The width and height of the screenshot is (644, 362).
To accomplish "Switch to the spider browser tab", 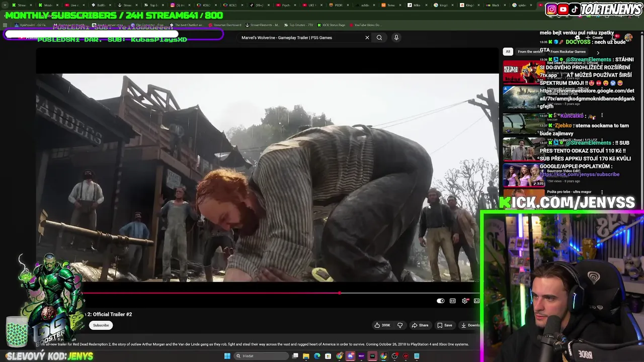I will pos(522,5).
